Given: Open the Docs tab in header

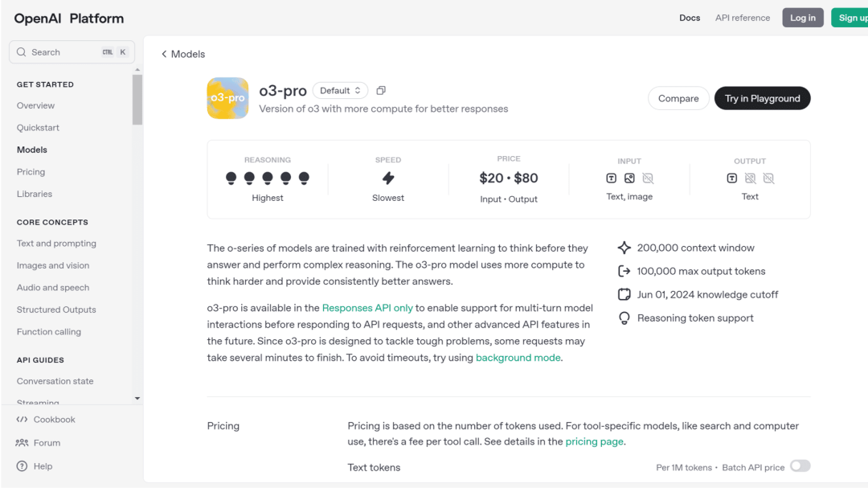Looking at the screenshot, I should tap(690, 18).
